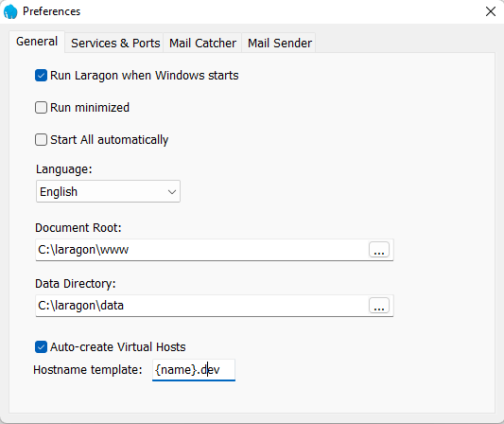
Task: Close the Preferences window
Action: (x=491, y=11)
